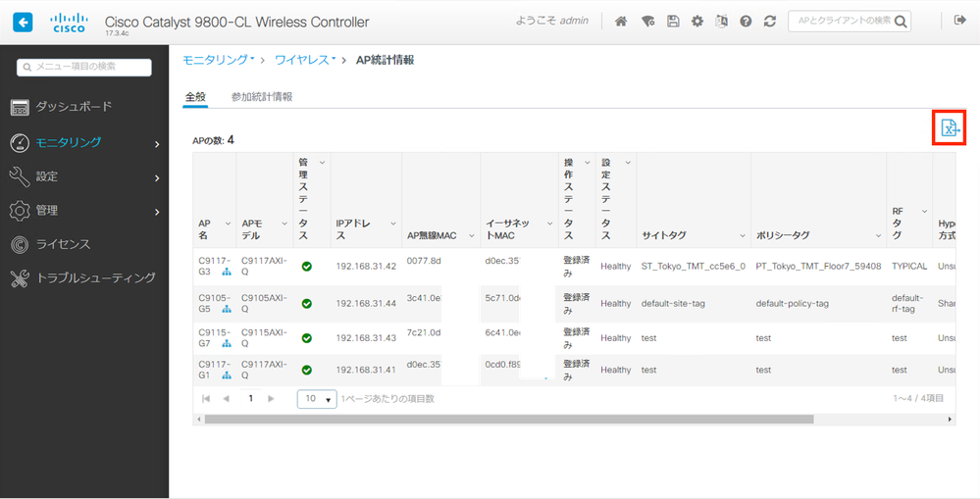980x499 pixels.
Task: Open the 設定ステータス column chevron
Action: [628, 163]
